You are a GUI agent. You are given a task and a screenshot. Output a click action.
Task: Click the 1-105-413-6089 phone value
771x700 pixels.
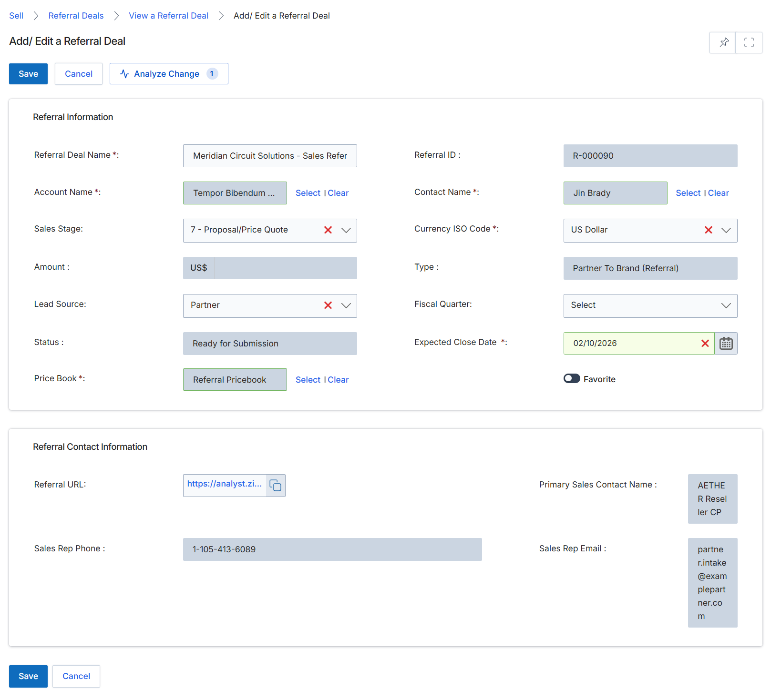pos(332,549)
